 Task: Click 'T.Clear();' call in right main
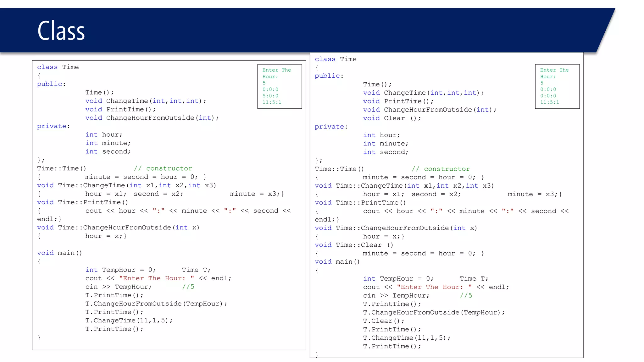[383, 321]
